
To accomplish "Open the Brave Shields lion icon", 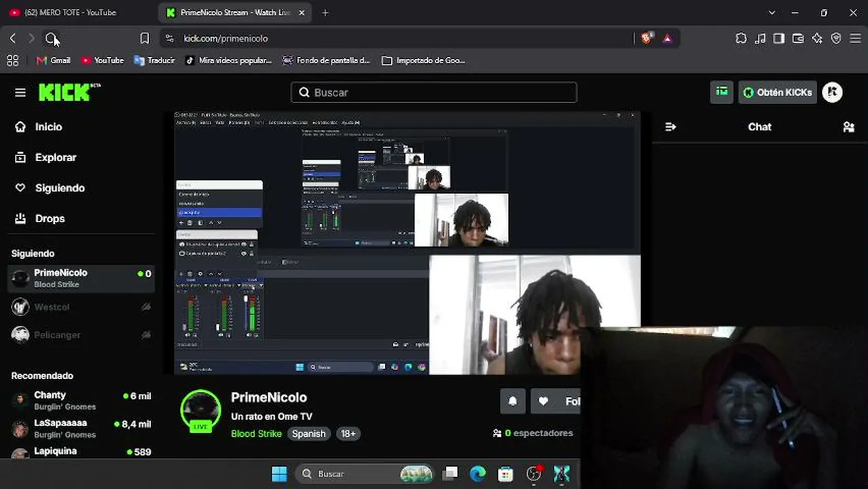I will tap(646, 39).
